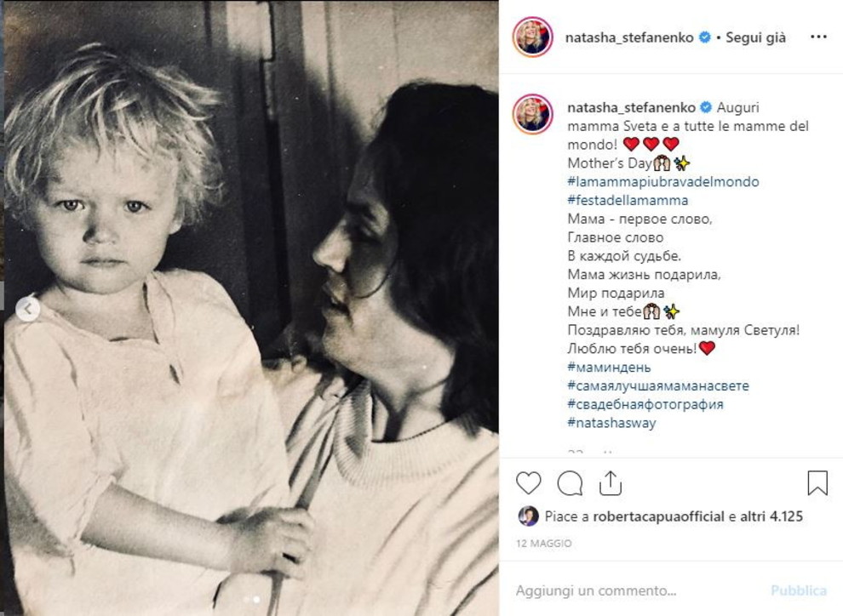Image resolution: width=843 pixels, height=616 pixels.
Task: Open the 12 MAGGIO post date
Action: coord(543,544)
